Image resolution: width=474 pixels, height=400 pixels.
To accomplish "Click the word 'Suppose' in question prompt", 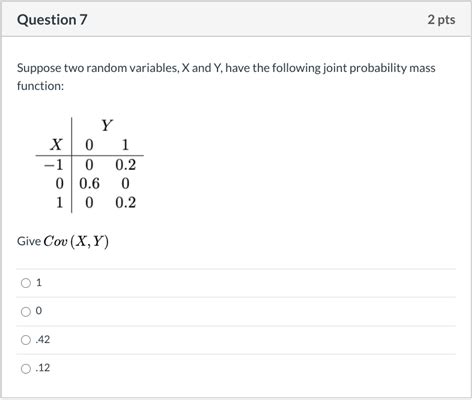I will click(x=39, y=68).
